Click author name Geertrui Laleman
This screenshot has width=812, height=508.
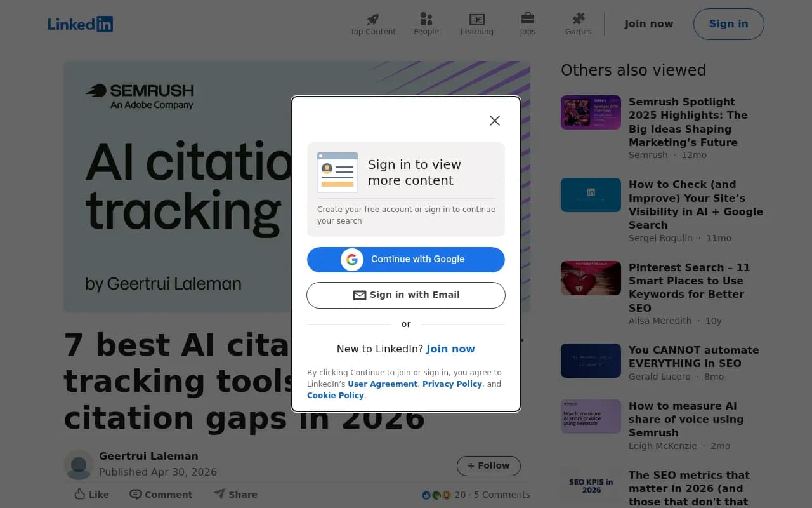[x=148, y=456]
